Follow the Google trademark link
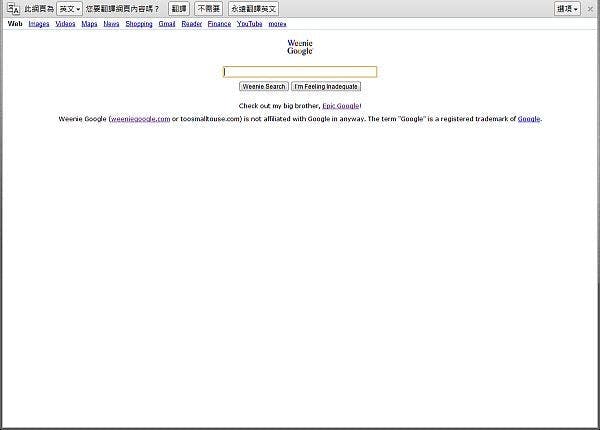 (529, 119)
